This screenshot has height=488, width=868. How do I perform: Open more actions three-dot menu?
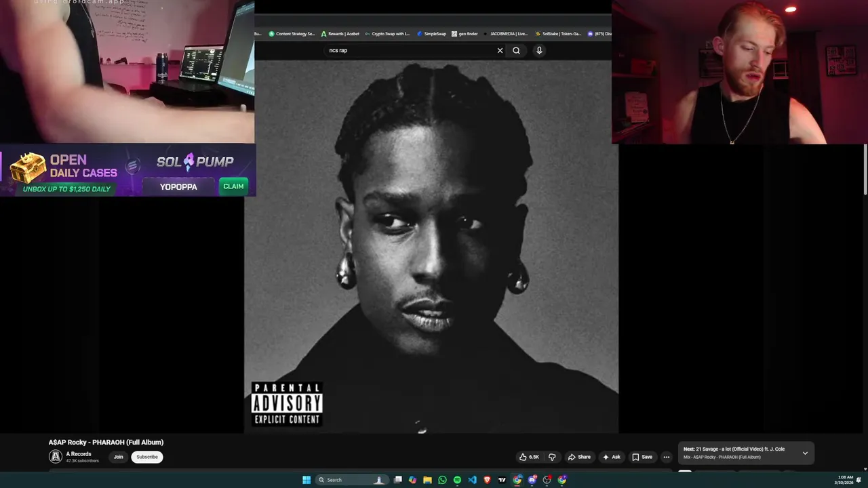click(666, 457)
